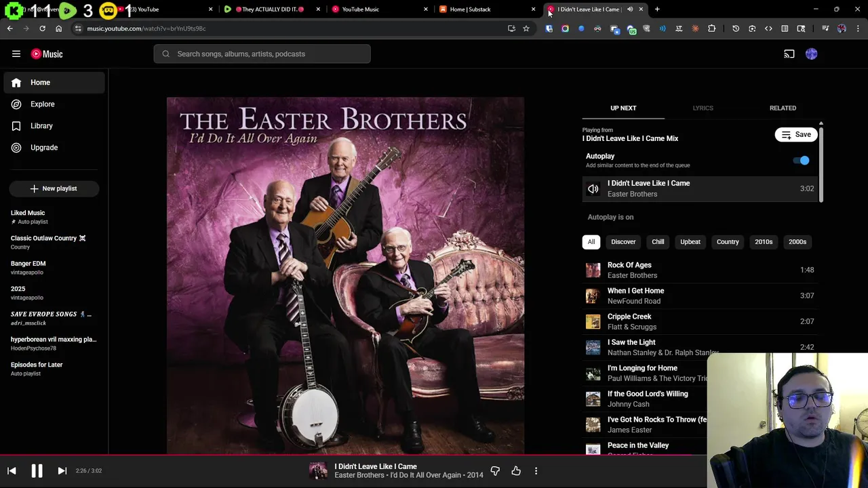Switch to the YouTube Music browser tab
868x488 pixels.
(380, 9)
